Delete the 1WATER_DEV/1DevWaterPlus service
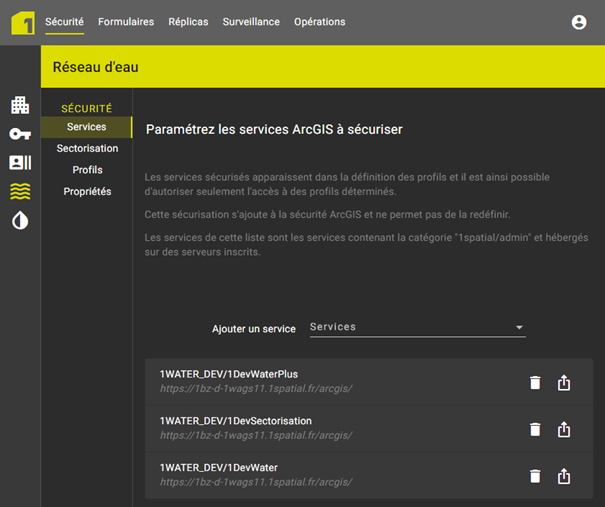Screen dimensions: 605x507 coord(535,382)
